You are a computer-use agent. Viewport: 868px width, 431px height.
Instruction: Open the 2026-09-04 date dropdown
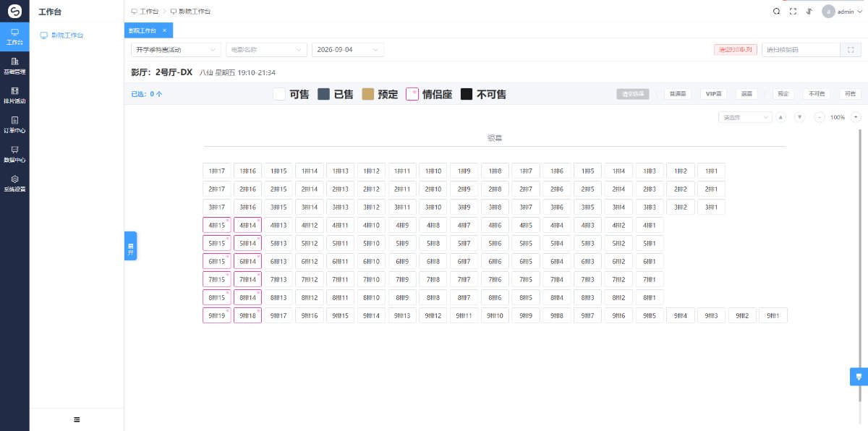pos(347,50)
